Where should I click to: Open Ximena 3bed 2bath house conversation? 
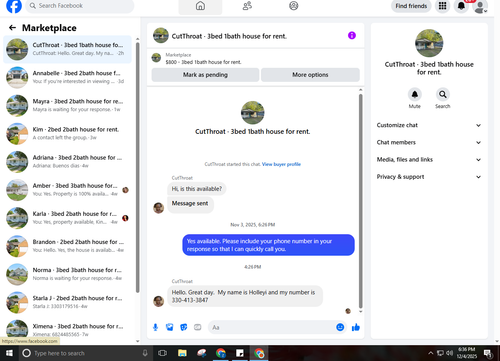click(x=67, y=328)
